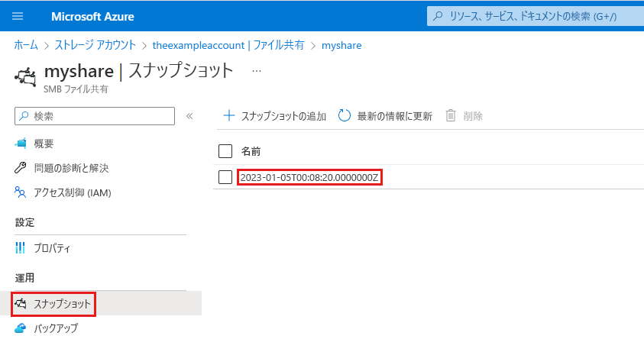
Task: Collapse the sidebar with double chevron
Action: [189, 116]
